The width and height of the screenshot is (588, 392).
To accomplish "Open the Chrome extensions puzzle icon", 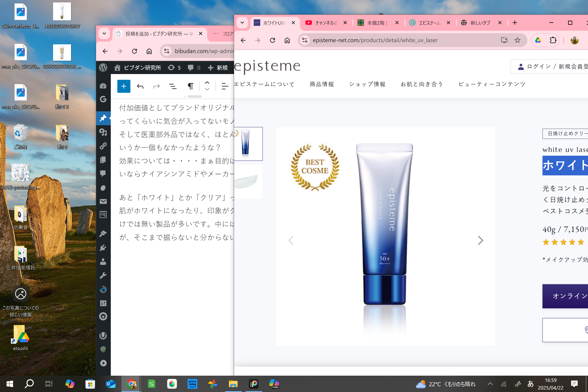I will tap(553, 40).
